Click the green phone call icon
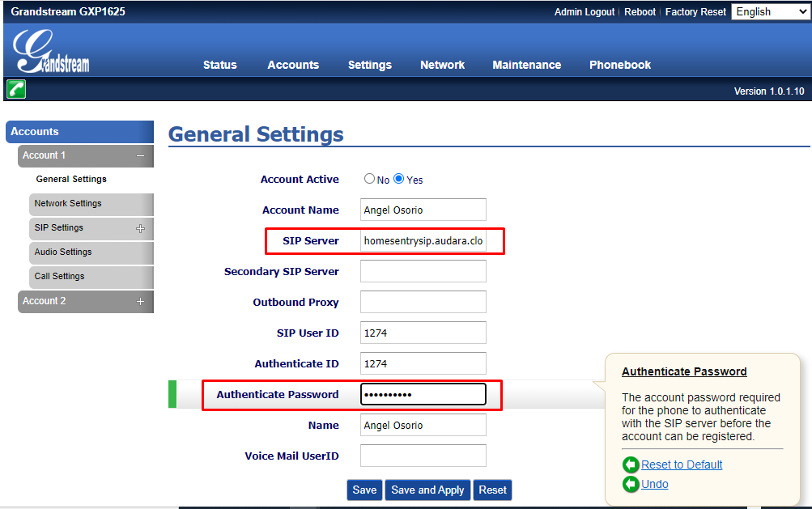812x509 pixels. point(16,89)
